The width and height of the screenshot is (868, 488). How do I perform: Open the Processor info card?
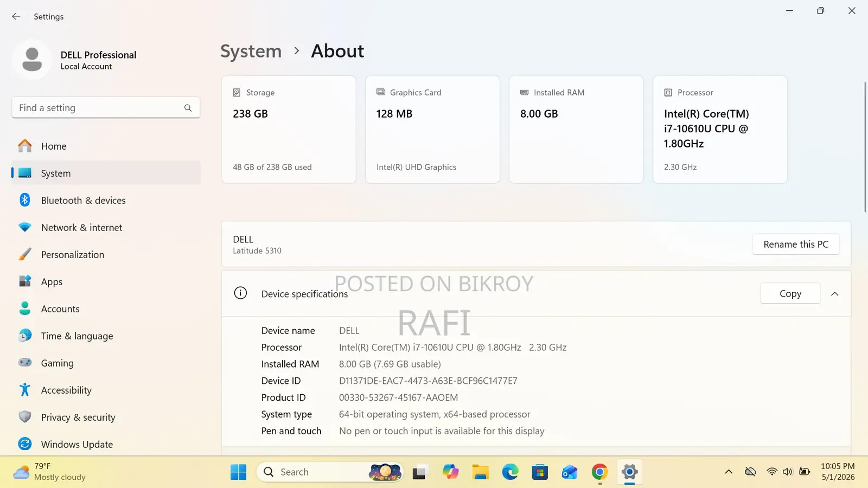tap(720, 129)
